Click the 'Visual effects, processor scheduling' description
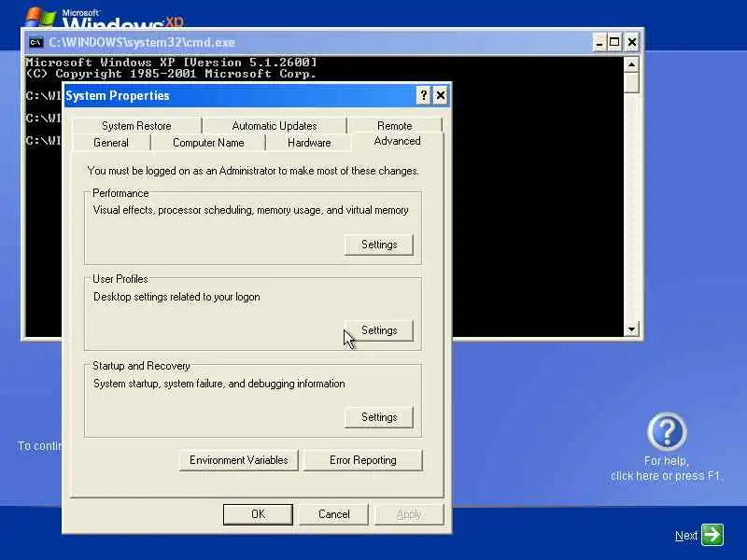This screenshot has height=560, width=747. pos(250,210)
